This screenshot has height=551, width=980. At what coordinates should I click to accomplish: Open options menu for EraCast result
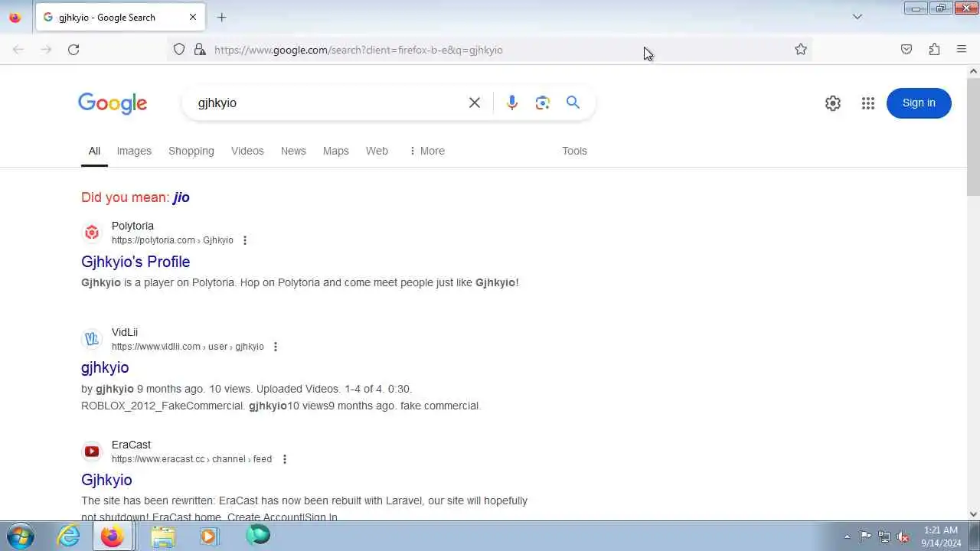click(x=285, y=459)
